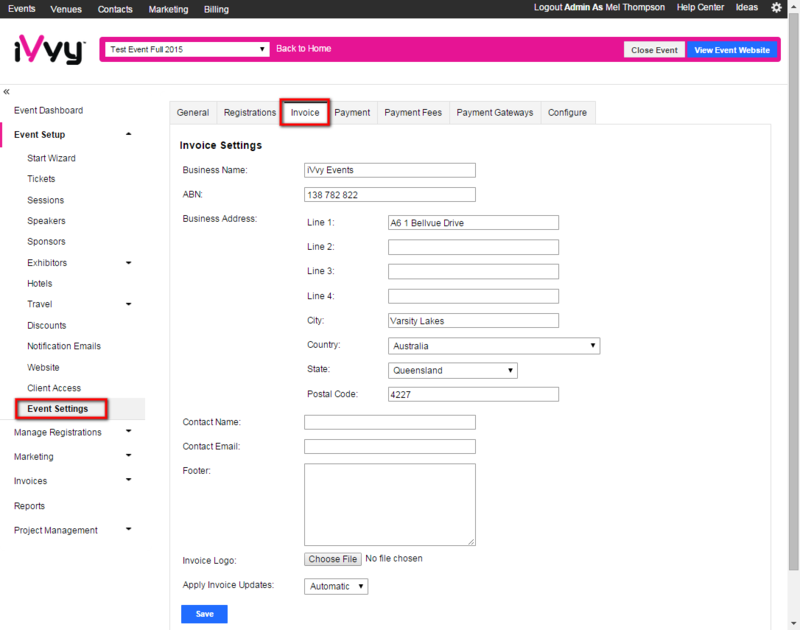Open the Marketing top menu

click(169, 9)
